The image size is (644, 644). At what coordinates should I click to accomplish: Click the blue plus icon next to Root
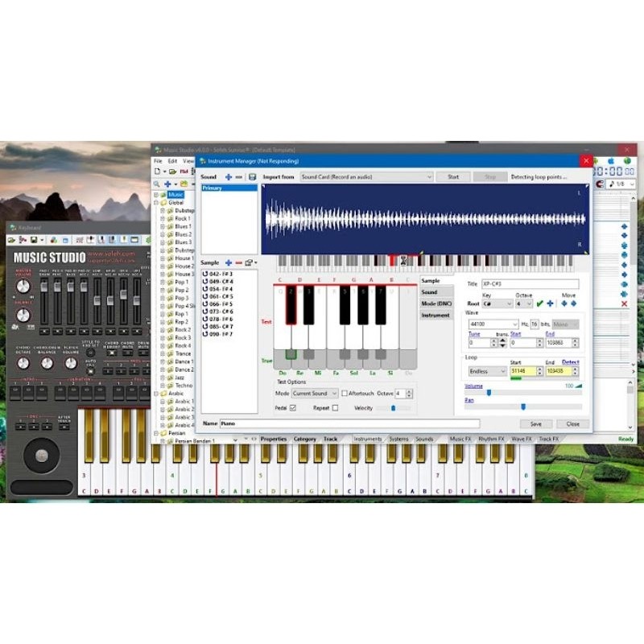click(x=551, y=303)
